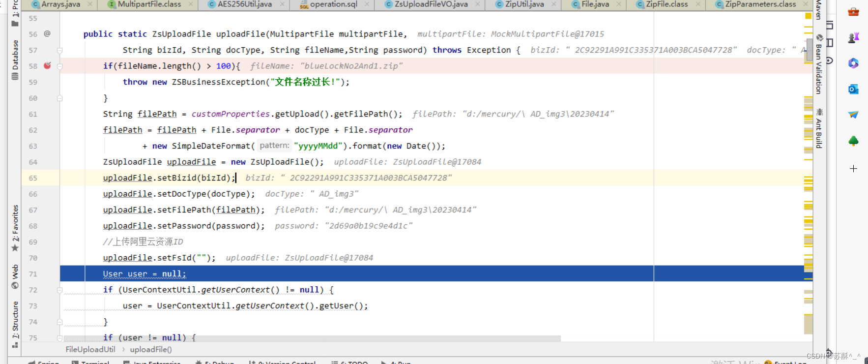The width and height of the screenshot is (868, 364).
Task: Close the AES256Util.java tab
Action: coord(282,4)
